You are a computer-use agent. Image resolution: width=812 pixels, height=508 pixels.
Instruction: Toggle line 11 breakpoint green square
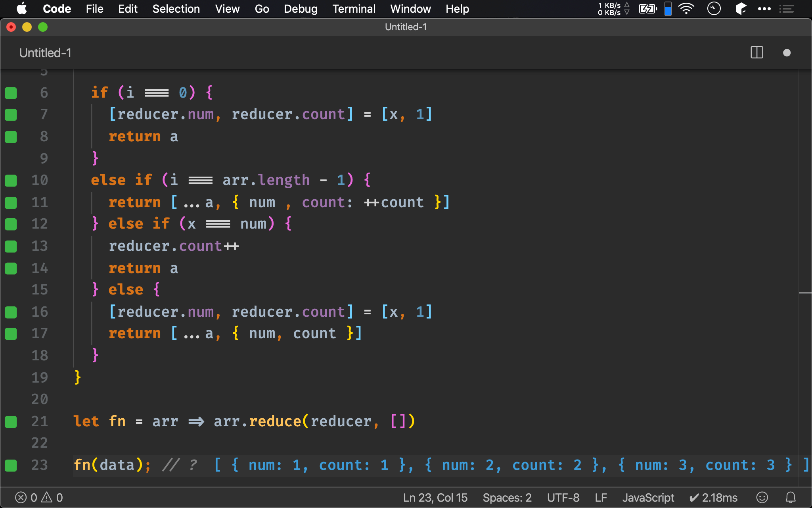tap(11, 201)
